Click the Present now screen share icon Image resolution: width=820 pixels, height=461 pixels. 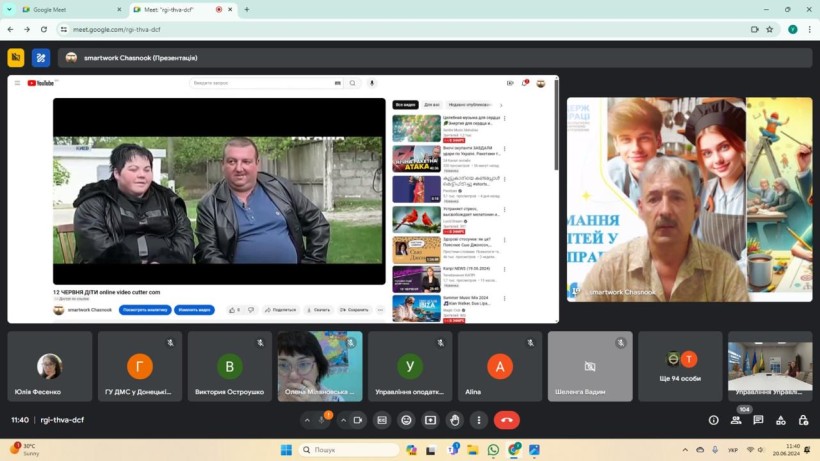tap(430, 420)
